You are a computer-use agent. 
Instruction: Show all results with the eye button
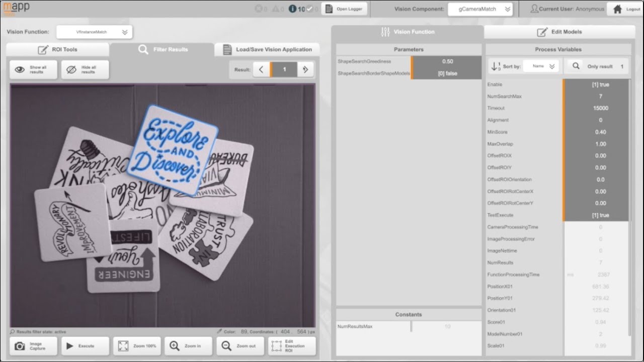[34, 69]
